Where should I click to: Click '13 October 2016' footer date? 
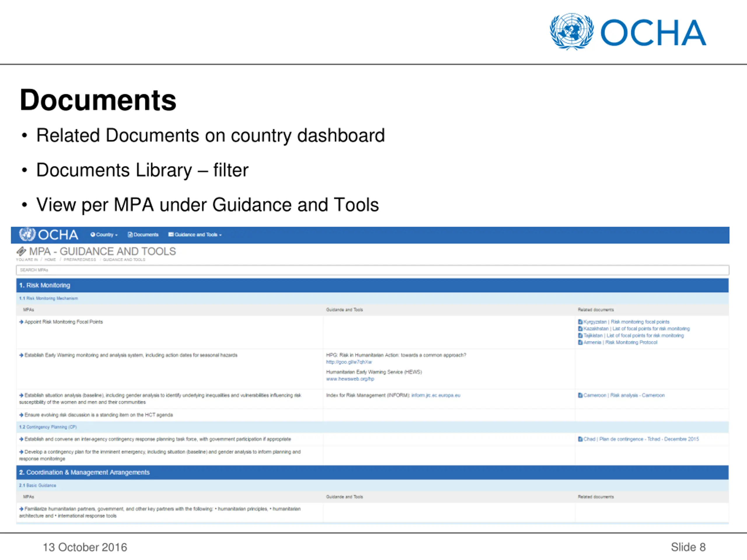pos(85,547)
